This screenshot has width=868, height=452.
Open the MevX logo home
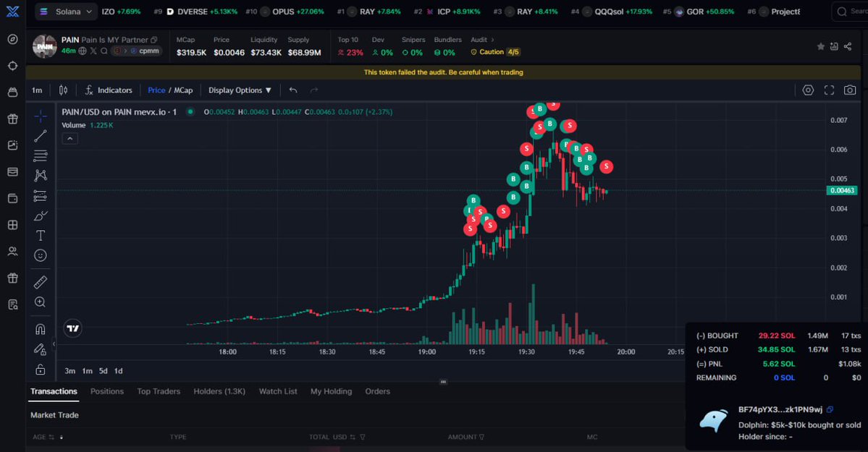click(12, 11)
